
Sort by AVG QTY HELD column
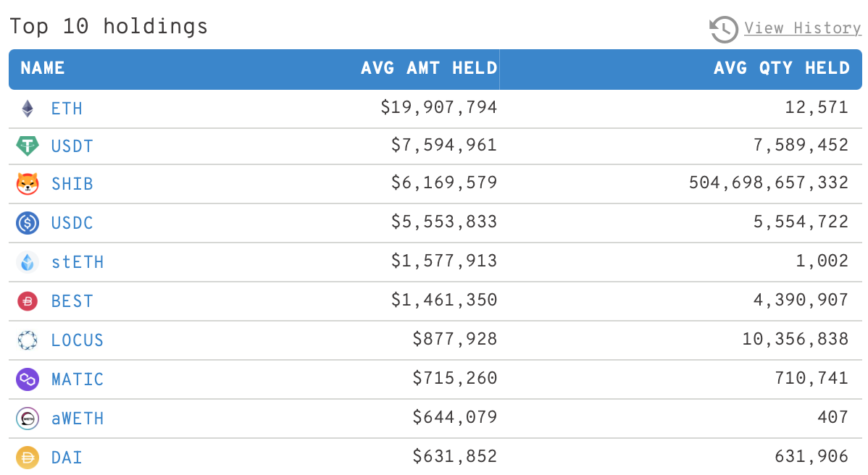(x=782, y=68)
